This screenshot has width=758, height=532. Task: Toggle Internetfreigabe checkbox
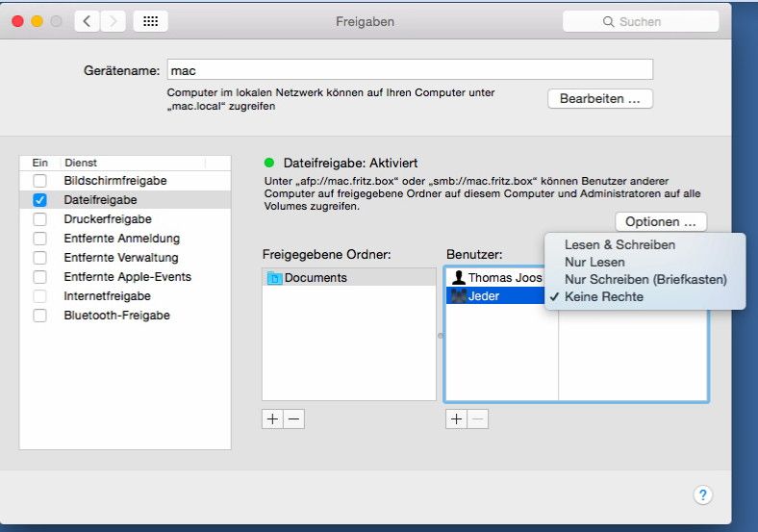pos(39,296)
